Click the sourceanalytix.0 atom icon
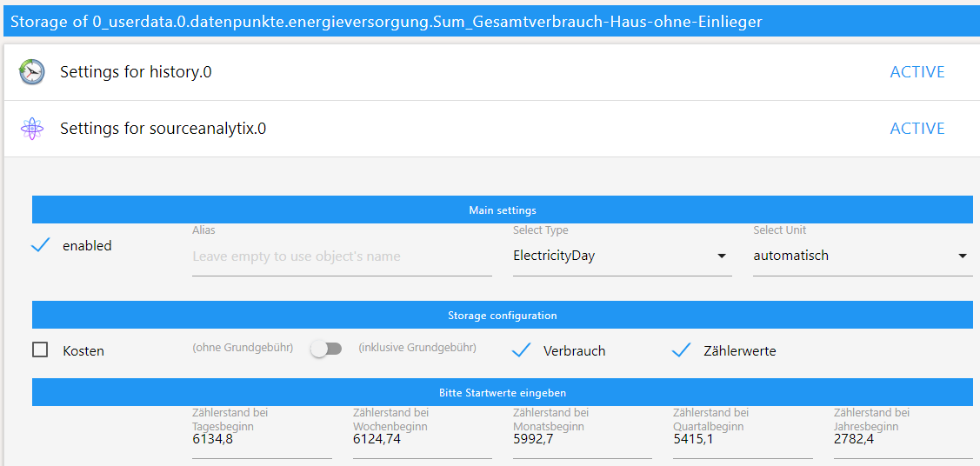The height and width of the screenshot is (466, 980). [x=31, y=129]
